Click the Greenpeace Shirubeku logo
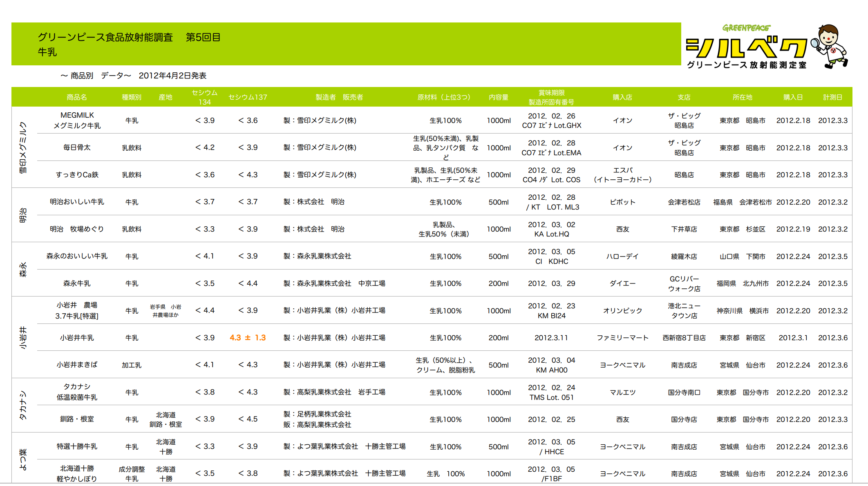 point(746,47)
